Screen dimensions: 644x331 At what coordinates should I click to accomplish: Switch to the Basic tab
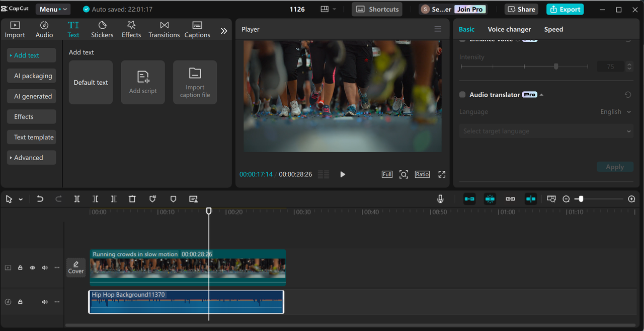pyautogui.click(x=466, y=29)
